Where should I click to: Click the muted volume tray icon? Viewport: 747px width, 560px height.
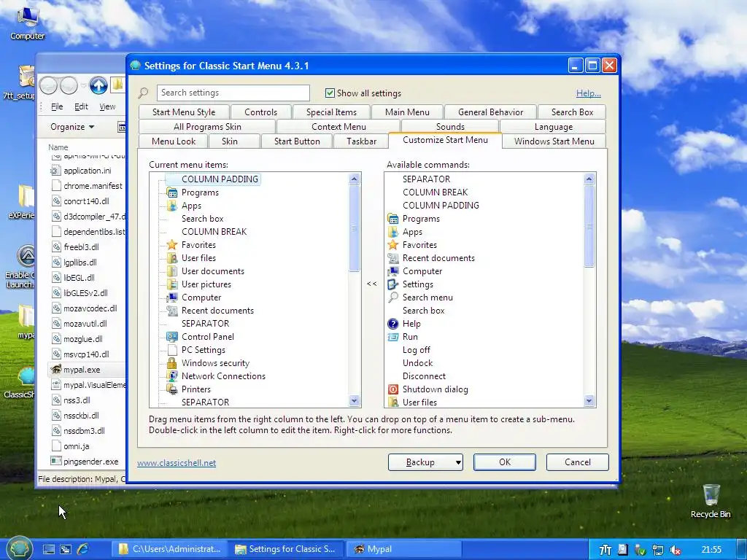click(x=675, y=550)
